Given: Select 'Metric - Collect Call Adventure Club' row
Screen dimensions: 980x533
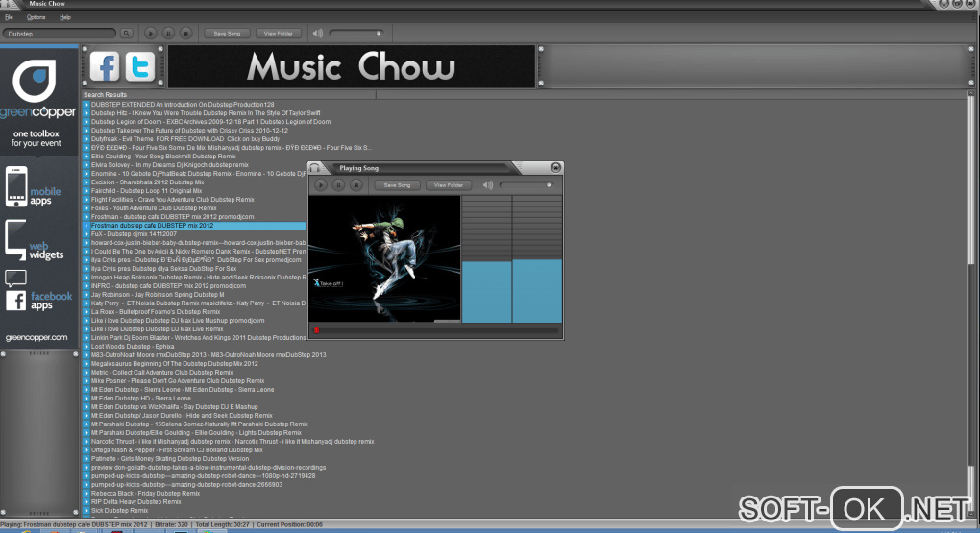Looking at the screenshot, I should 161,373.
